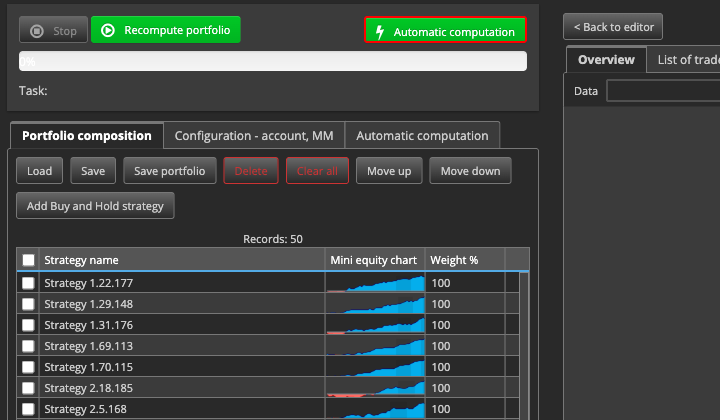Click the computation progress bar
Screen dimensions: 720x420
pos(273,61)
